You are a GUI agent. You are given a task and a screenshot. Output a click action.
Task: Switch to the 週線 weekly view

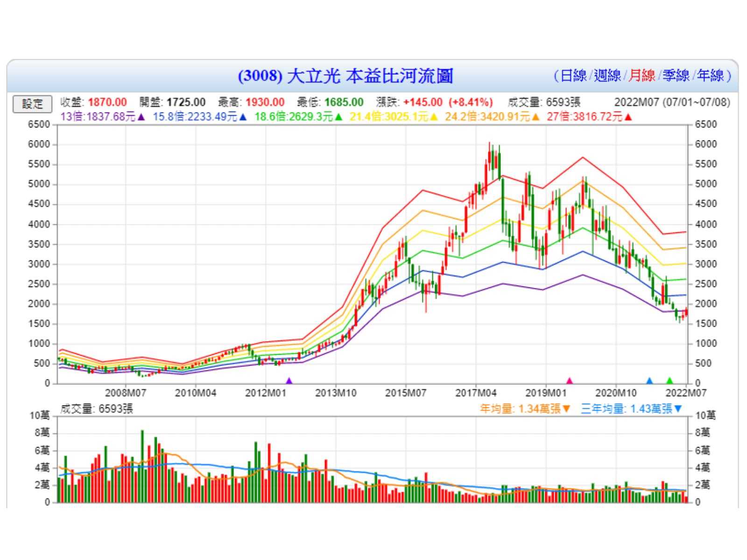(607, 76)
